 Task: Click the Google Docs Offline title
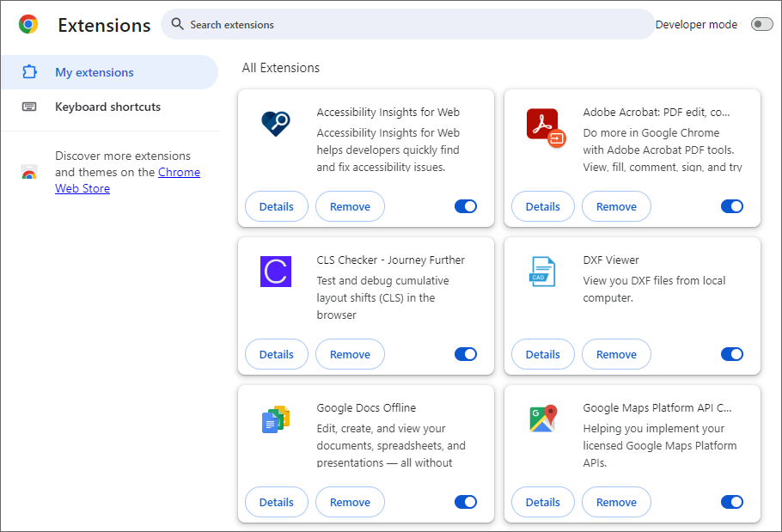point(366,408)
